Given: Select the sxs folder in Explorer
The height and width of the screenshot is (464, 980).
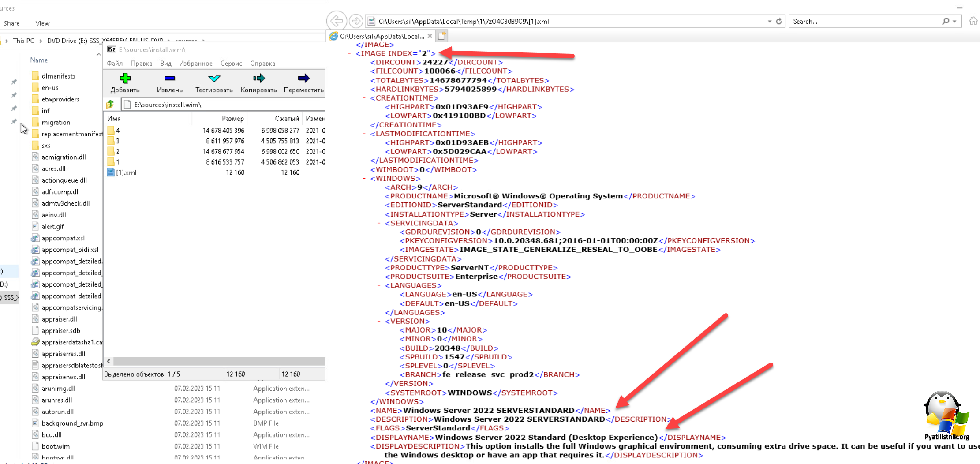Looking at the screenshot, I should (46, 145).
